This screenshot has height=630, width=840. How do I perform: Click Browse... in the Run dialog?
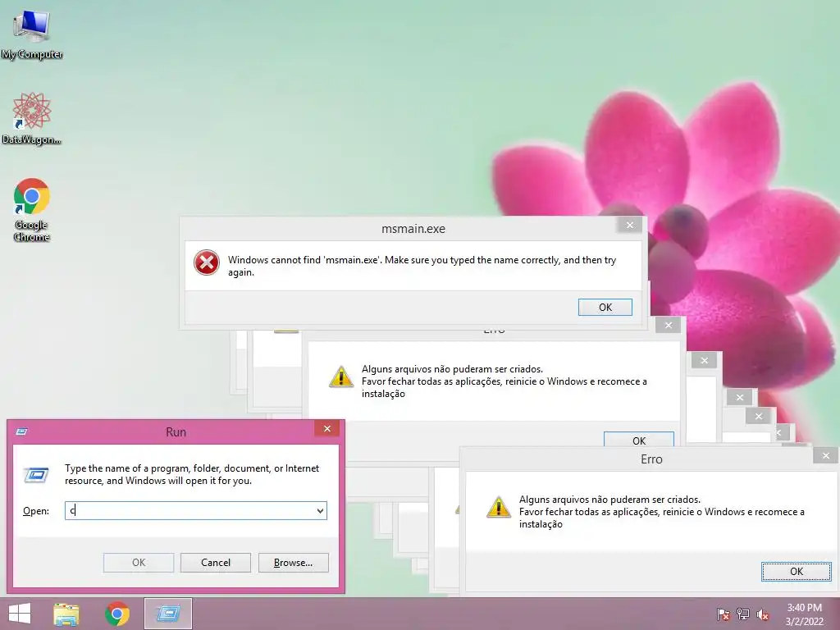(293, 563)
